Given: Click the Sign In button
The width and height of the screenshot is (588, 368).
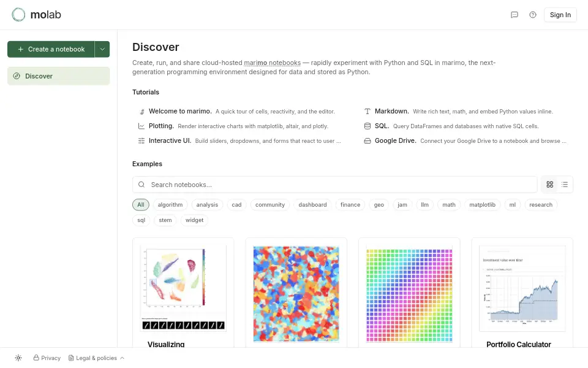Looking at the screenshot, I should (560, 15).
